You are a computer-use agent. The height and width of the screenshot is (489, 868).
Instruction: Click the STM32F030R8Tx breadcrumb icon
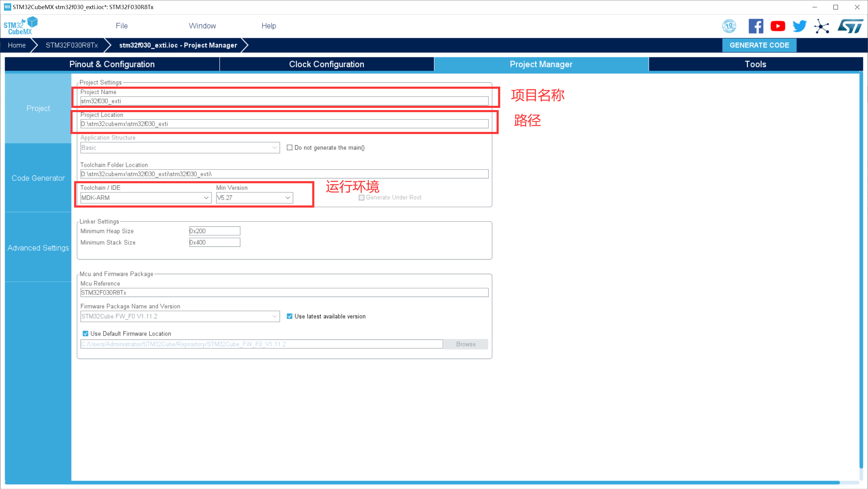[x=72, y=45]
